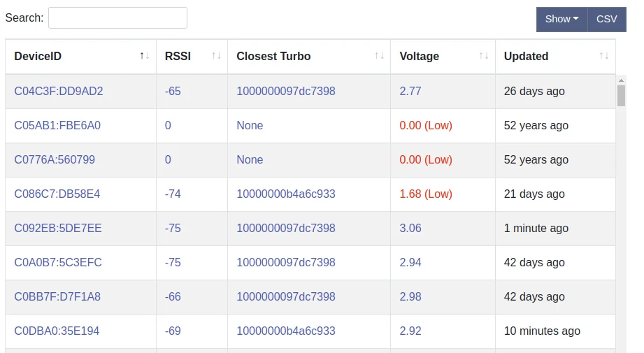Click voltage value 1.68 (Low)
The height and width of the screenshot is (353, 644).
(426, 194)
